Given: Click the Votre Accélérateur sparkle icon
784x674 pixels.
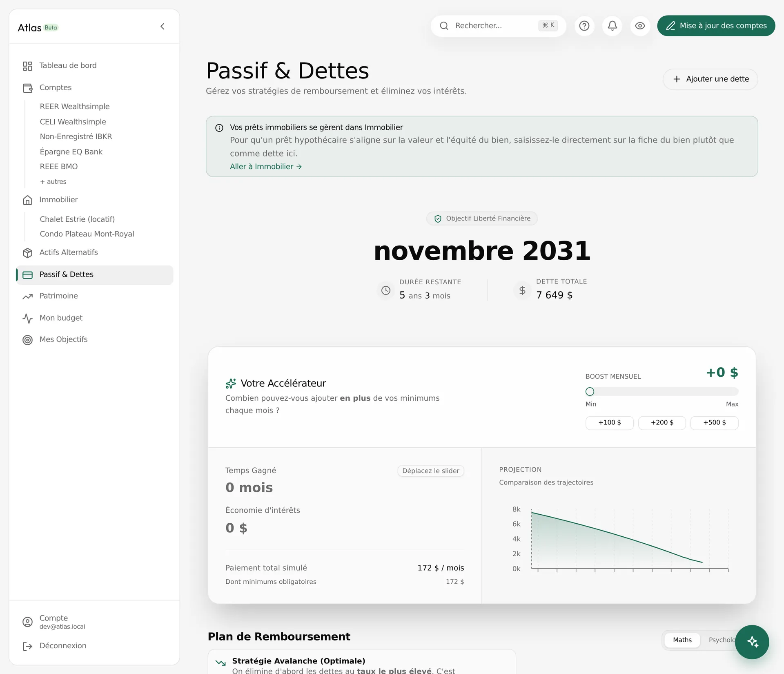Looking at the screenshot, I should (231, 384).
